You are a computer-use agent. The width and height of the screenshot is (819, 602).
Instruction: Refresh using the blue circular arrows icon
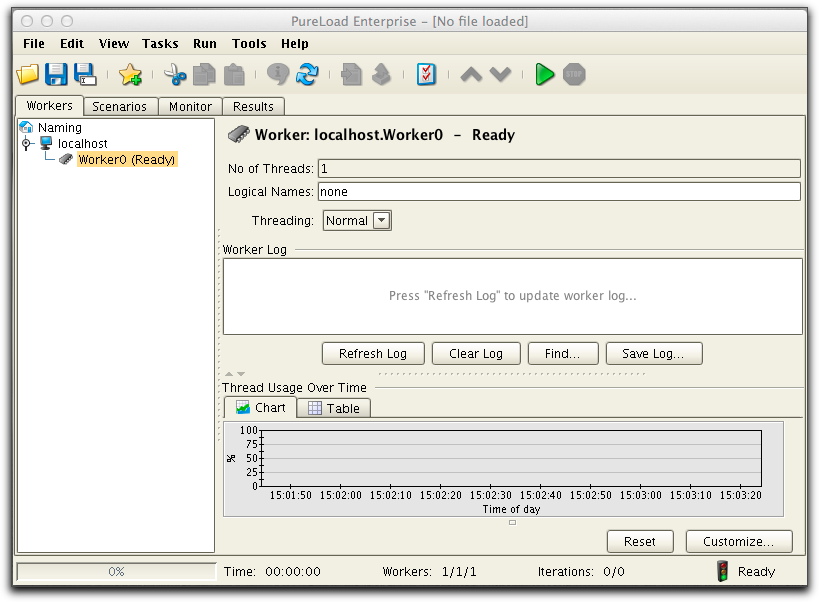click(x=307, y=74)
